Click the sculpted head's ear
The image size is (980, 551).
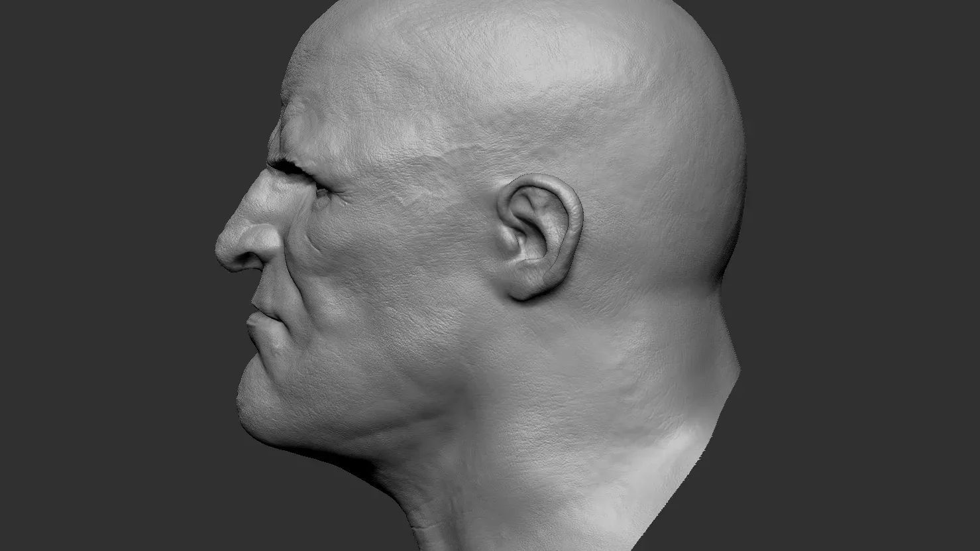click(539, 236)
